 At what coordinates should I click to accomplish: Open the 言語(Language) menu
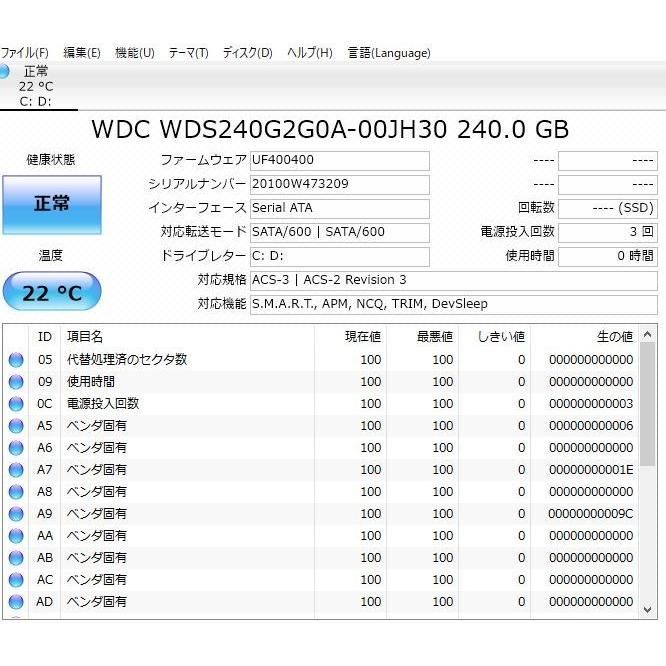[x=389, y=53]
